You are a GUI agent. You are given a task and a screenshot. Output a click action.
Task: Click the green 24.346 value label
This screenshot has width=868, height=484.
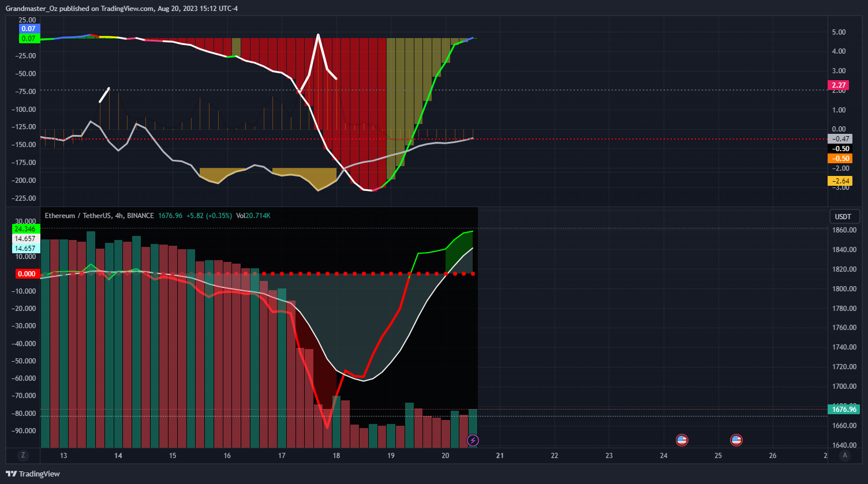pos(25,229)
